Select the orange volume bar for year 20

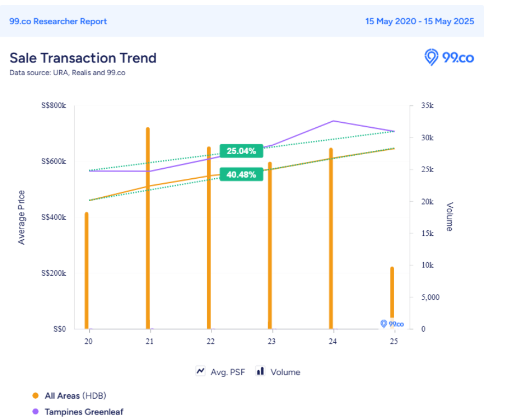click(x=87, y=271)
